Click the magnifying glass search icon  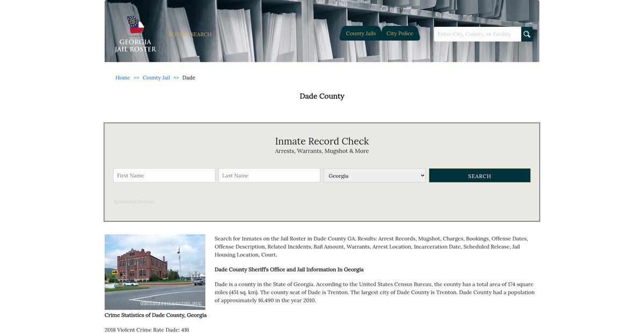coord(526,34)
